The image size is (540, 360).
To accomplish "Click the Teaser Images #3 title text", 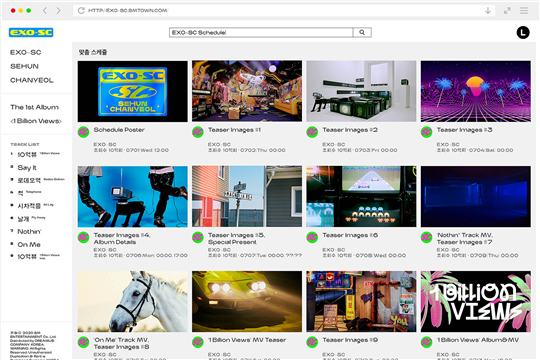I will point(464,130).
